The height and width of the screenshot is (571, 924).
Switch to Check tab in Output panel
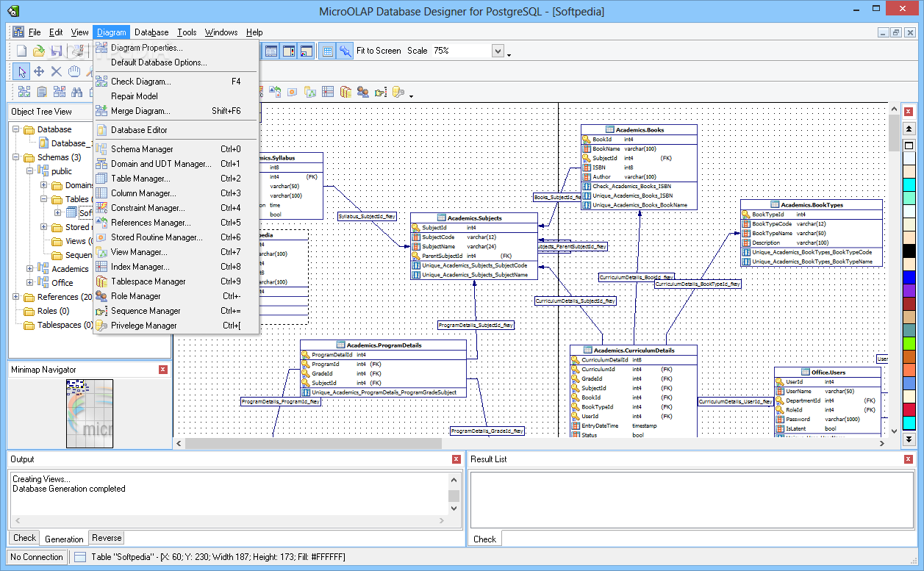coord(24,538)
